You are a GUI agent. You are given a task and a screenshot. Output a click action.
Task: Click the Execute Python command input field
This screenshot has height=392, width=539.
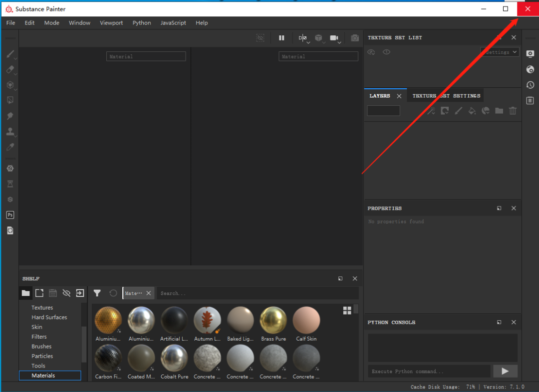429,372
